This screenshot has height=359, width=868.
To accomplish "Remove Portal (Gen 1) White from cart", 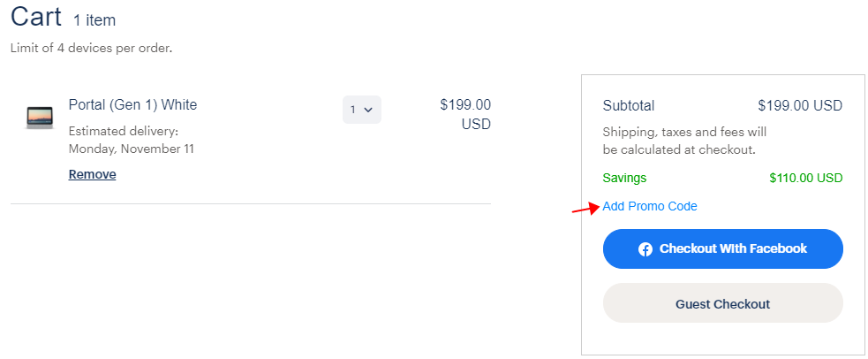I will click(92, 174).
